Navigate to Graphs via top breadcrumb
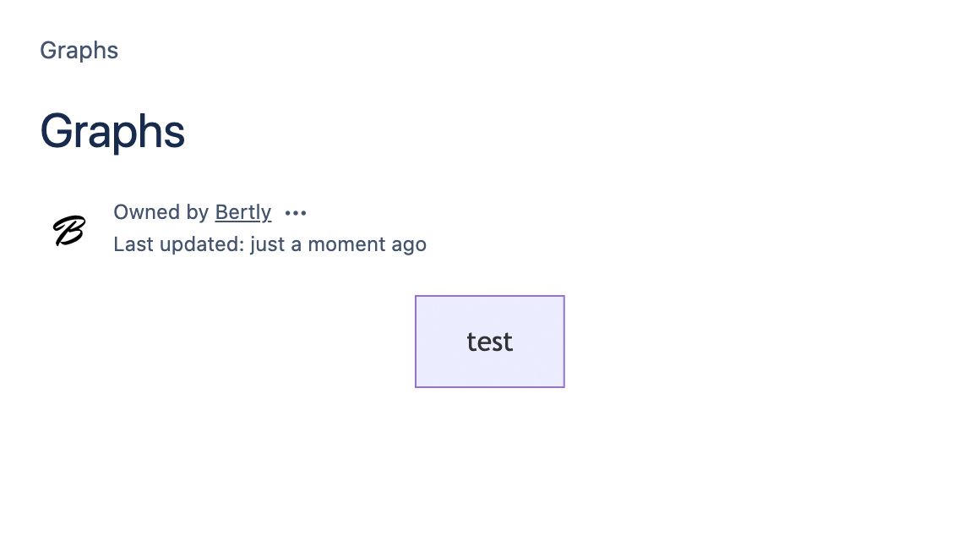Viewport: 980px width, 558px height. (79, 51)
